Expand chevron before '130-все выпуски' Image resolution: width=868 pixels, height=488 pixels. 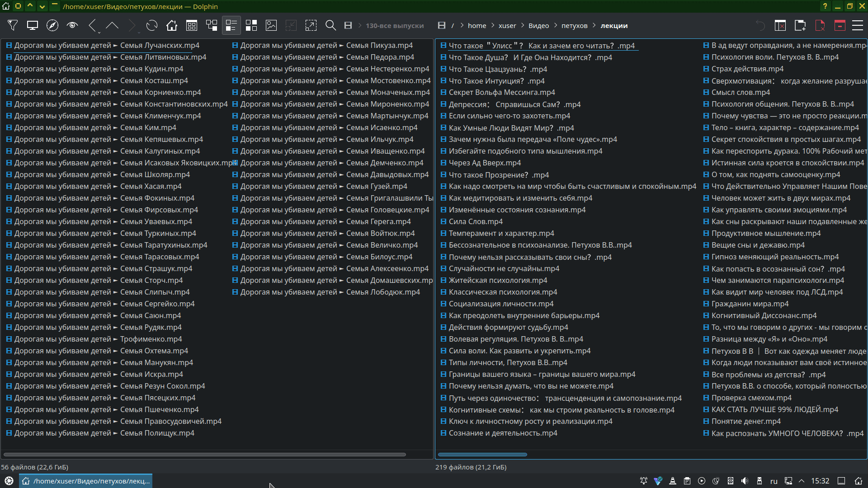[360, 26]
